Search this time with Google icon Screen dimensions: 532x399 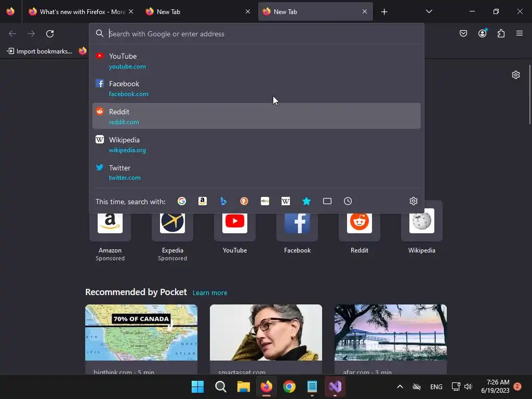(182, 201)
